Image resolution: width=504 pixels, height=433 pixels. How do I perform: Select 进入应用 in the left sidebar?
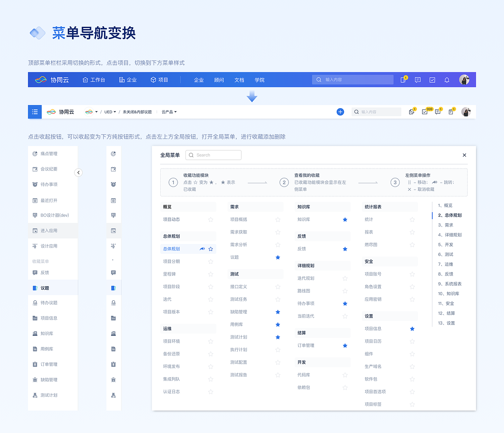tap(53, 231)
